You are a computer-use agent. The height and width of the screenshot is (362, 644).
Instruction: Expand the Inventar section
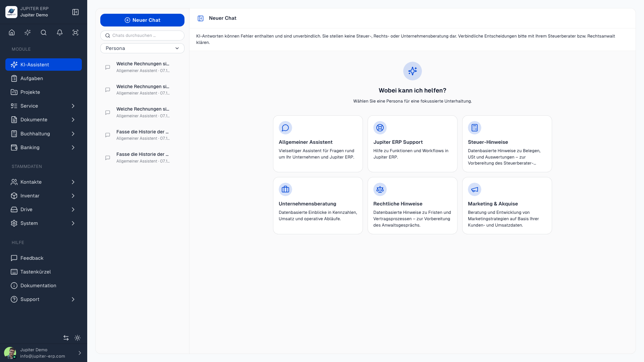coord(44,196)
